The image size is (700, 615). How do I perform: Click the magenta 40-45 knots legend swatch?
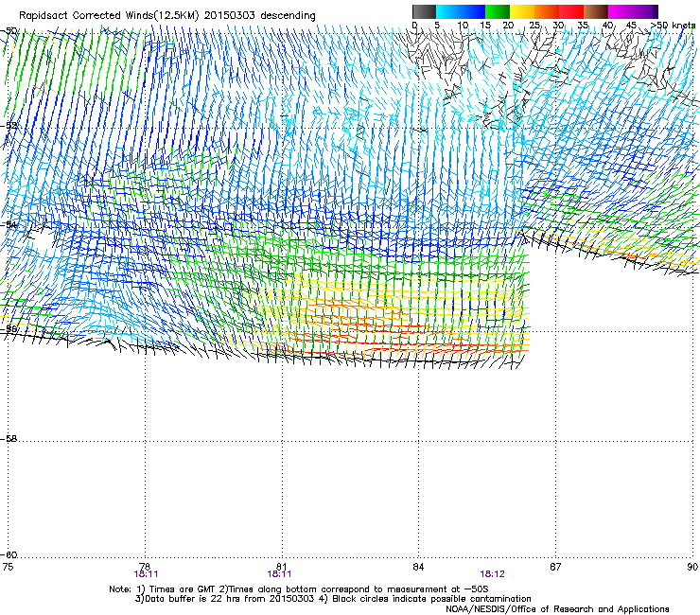[x=621, y=11]
